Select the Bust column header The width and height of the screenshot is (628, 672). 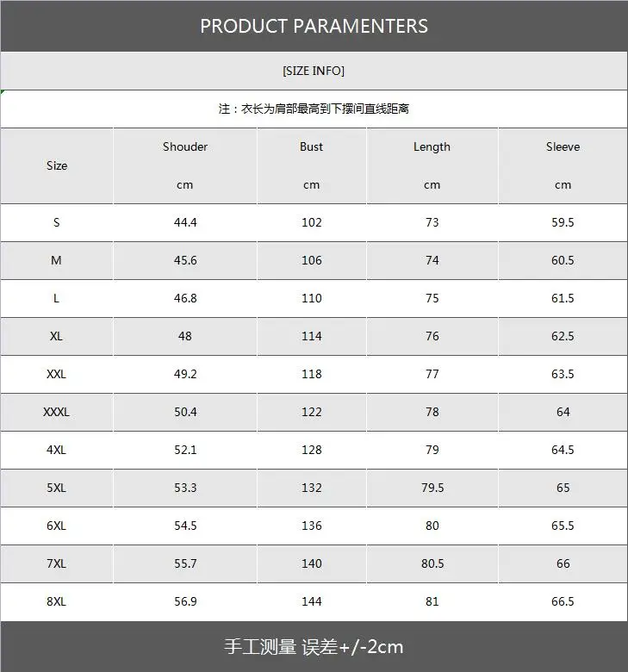coord(311,147)
